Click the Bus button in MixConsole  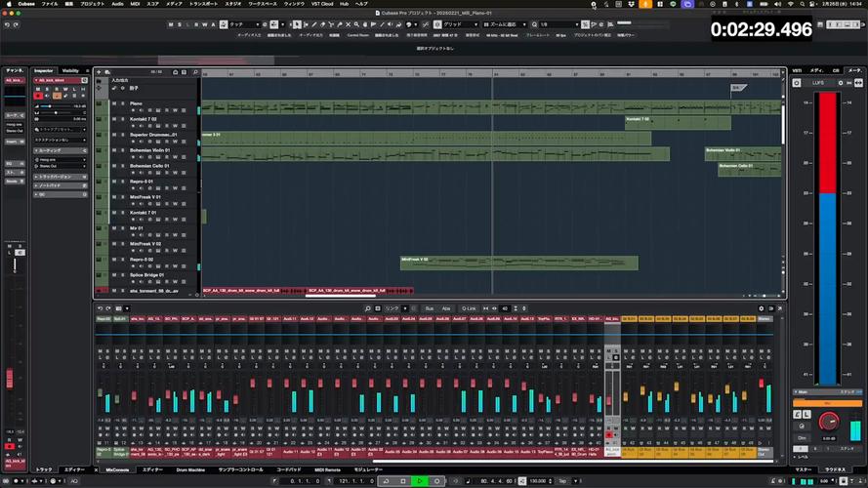(429, 308)
